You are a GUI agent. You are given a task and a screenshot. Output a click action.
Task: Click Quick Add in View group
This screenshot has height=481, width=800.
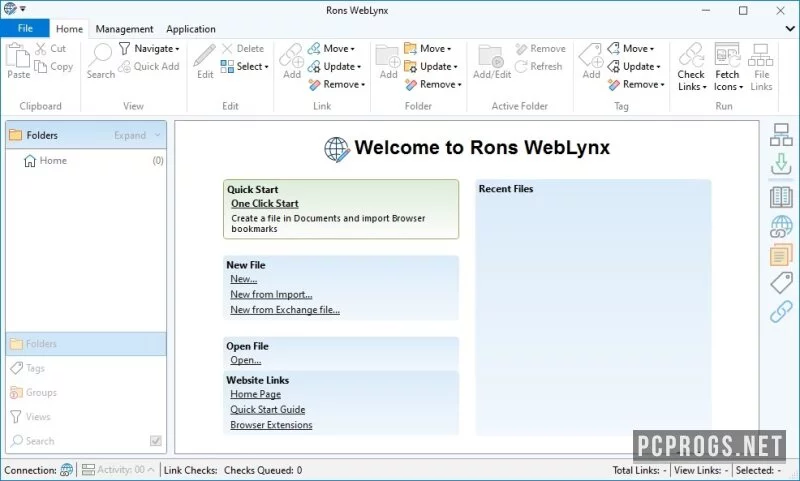[x=149, y=66]
